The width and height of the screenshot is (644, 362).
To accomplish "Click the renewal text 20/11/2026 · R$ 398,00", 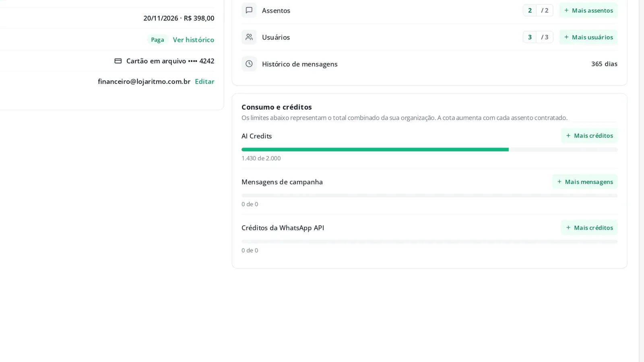I will 179,18.
